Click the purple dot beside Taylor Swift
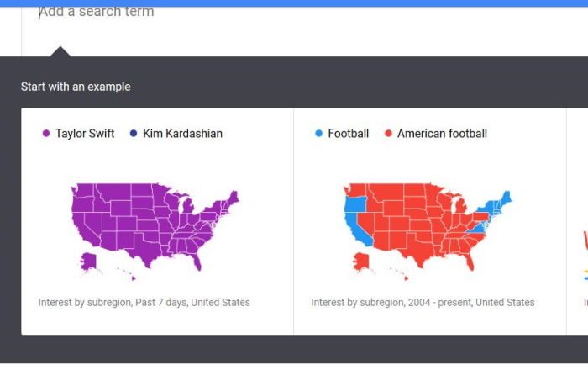Screen dimensions: 588x370 46,134
